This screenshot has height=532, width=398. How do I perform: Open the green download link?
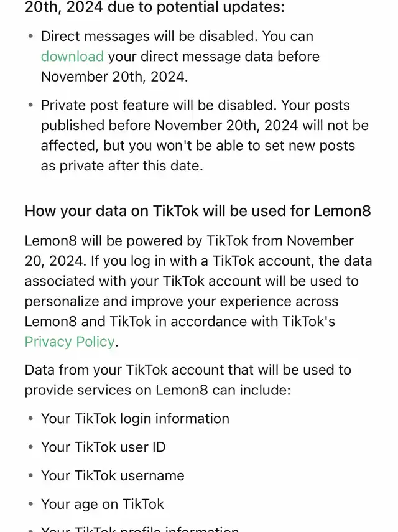tap(72, 57)
